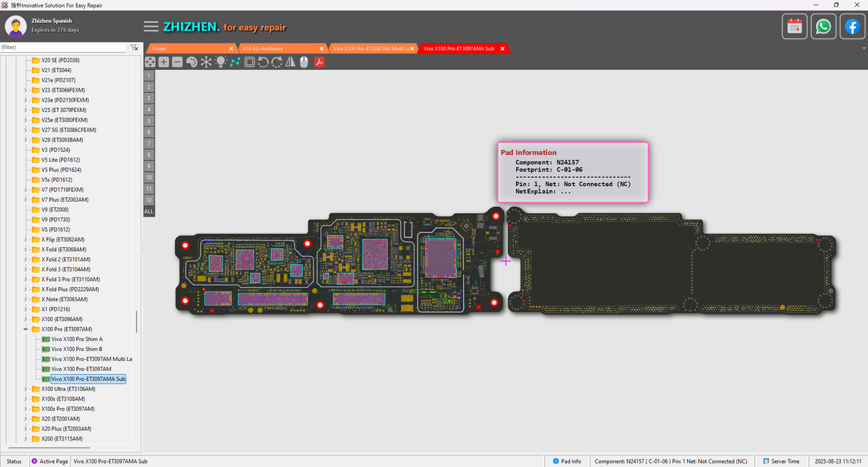Open the calendar icon in header

tap(794, 26)
